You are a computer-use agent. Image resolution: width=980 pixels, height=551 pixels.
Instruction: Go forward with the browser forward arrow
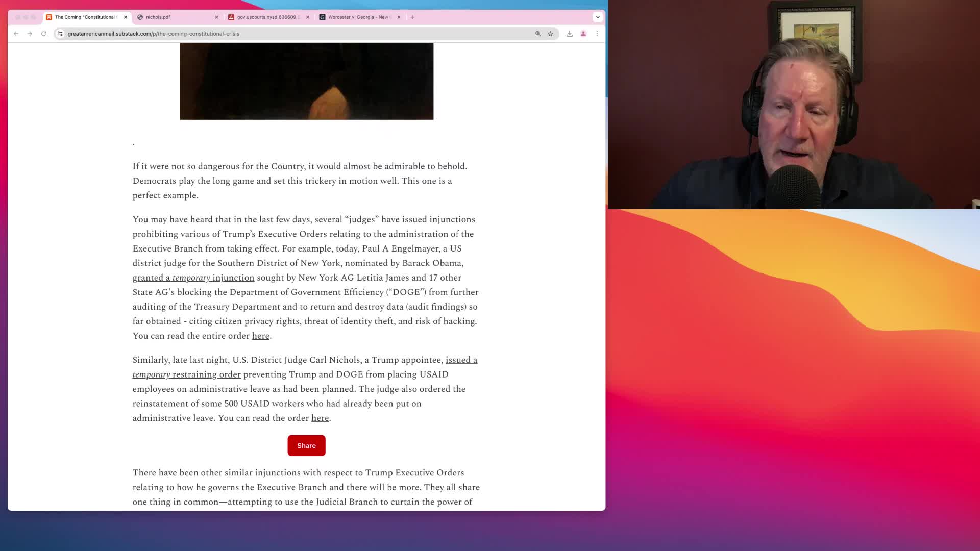(x=30, y=34)
